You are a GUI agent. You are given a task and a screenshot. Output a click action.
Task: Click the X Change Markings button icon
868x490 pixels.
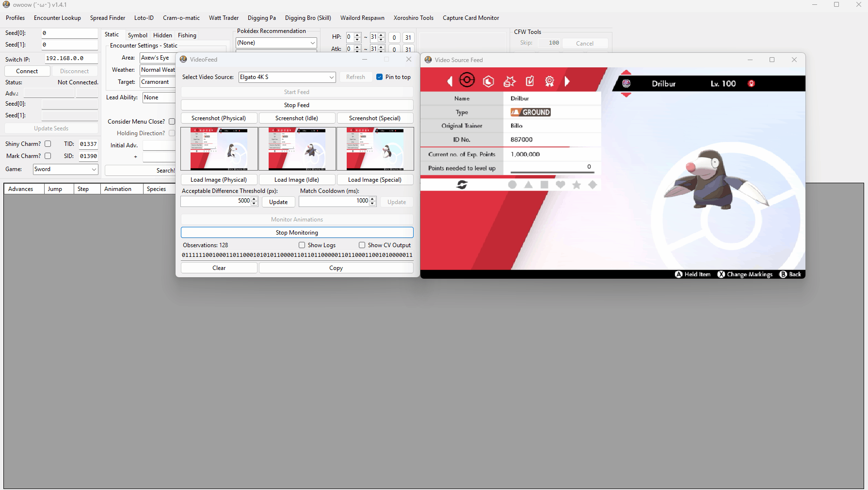(x=721, y=274)
